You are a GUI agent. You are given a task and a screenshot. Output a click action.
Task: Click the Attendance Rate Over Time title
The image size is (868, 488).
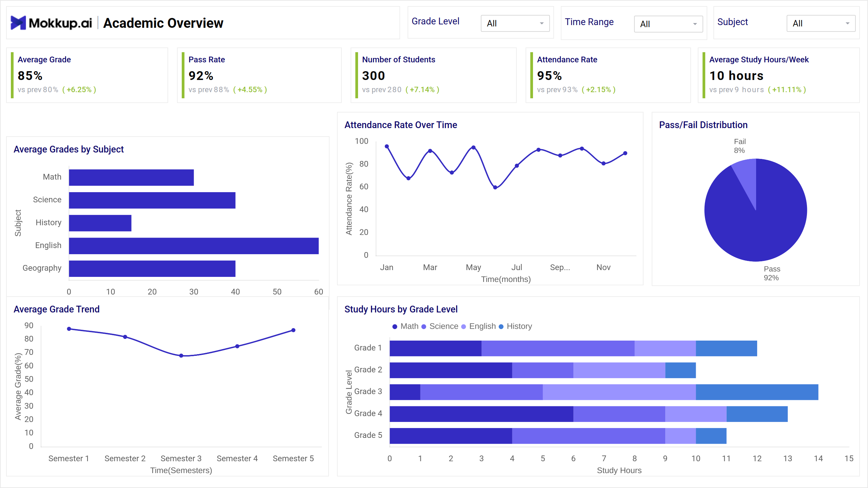(401, 125)
